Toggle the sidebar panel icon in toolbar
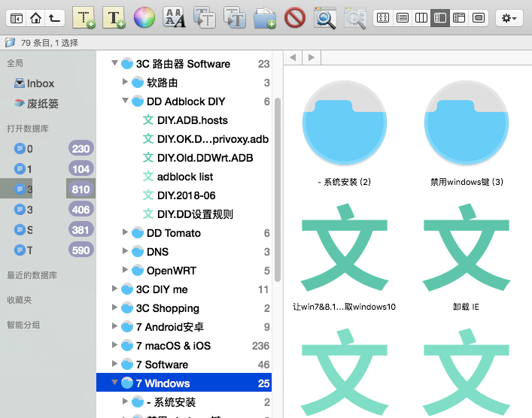The height and width of the screenshot is (418, 532). point(17,18)
